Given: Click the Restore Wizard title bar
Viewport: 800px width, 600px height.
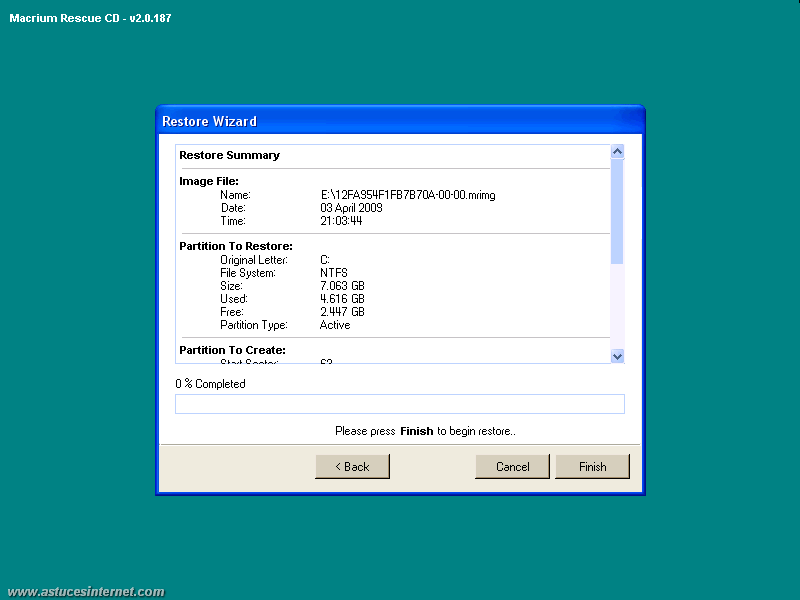Looking at the screenshot, I should coord(400,121).
